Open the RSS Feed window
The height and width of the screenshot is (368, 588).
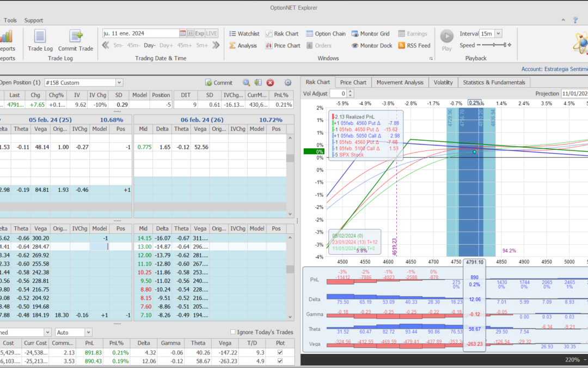(x=414, y=46)
